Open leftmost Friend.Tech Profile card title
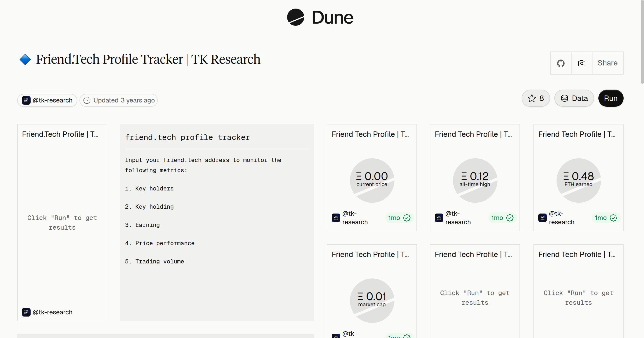 point(60,134)
